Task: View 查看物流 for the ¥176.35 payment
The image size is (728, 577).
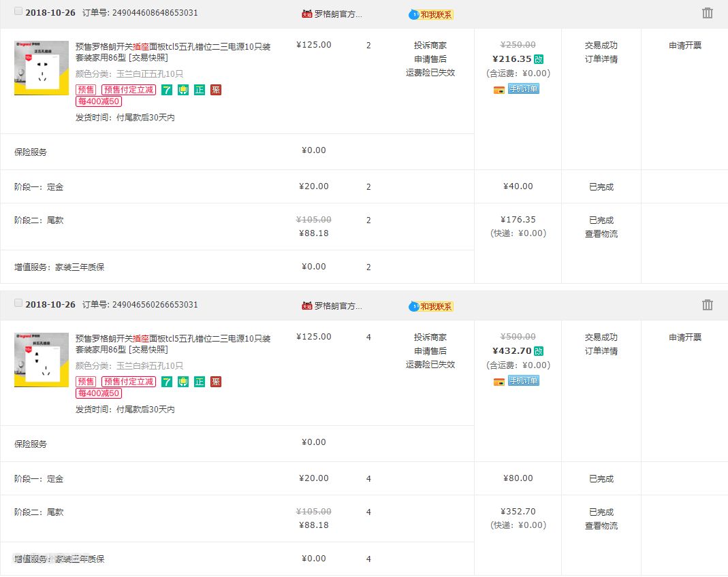Action: click(x=601, y=234)
